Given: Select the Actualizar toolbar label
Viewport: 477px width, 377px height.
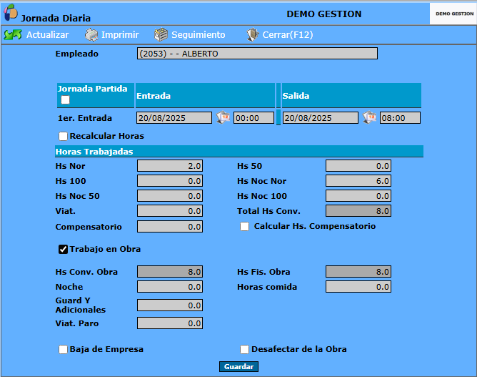Looking at the screenshot, I should 47,35.
